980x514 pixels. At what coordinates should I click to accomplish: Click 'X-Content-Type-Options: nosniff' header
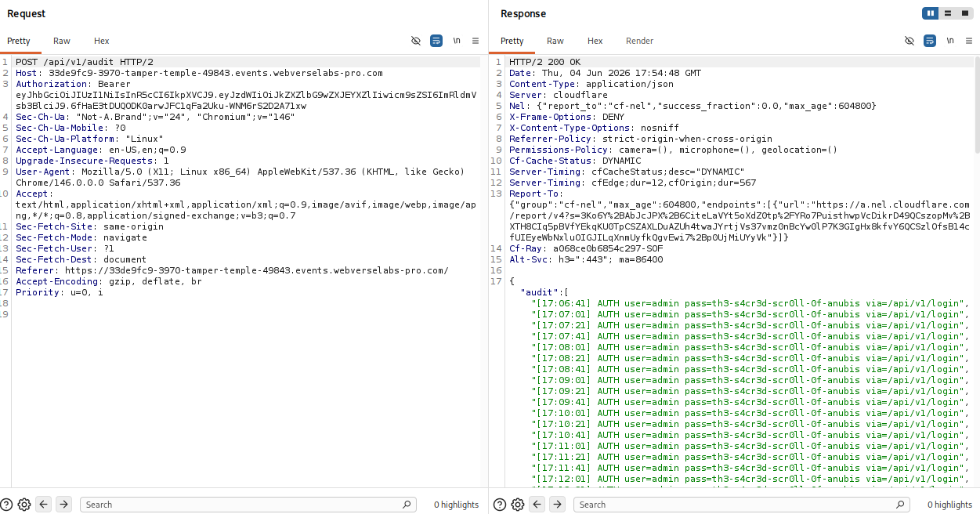(594, 128)
